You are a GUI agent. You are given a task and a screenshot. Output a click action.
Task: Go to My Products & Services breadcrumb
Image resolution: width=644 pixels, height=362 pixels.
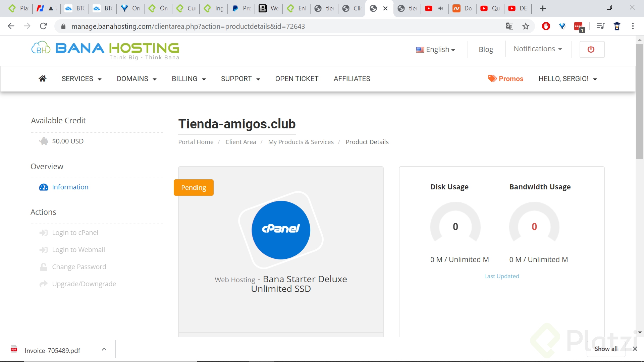(x=301, y=142)
